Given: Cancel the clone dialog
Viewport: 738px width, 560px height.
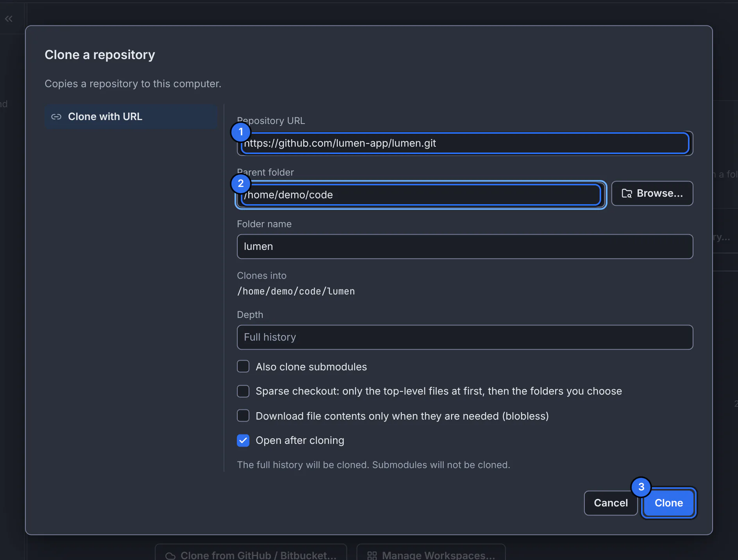Looking at the screenshot, I should tap(611, 503).
